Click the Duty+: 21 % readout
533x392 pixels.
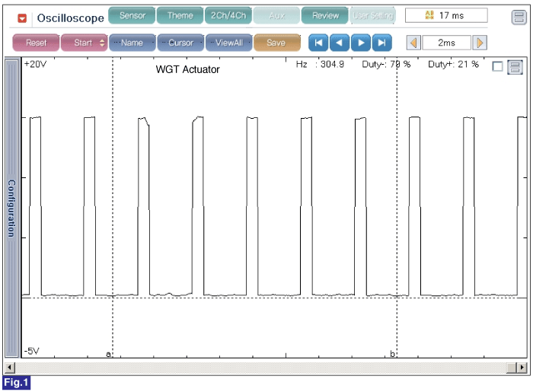(453, 64)
